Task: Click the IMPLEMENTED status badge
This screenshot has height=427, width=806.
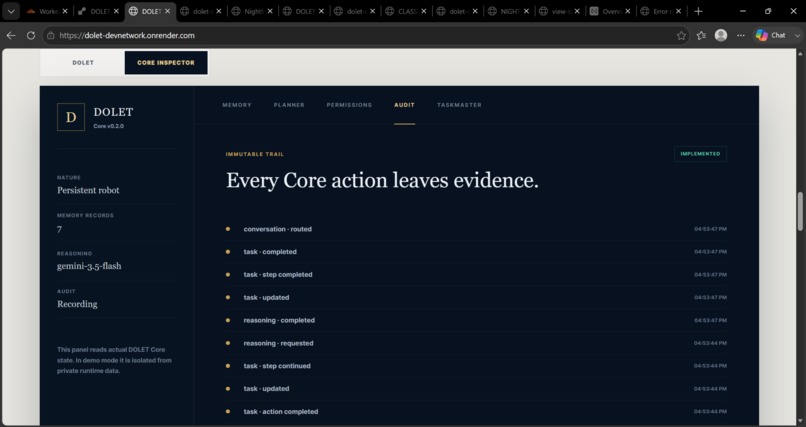Action: point(700,154)
